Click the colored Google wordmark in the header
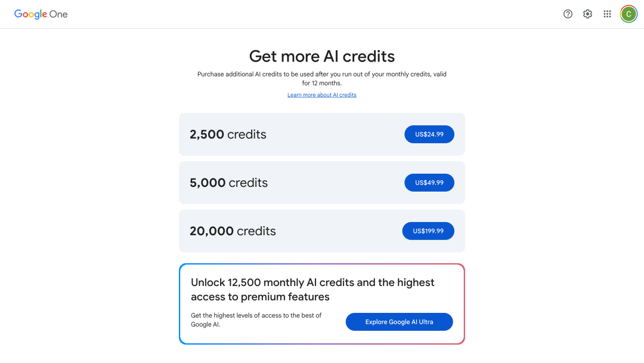The image size is (644, 363). [31, 14]
